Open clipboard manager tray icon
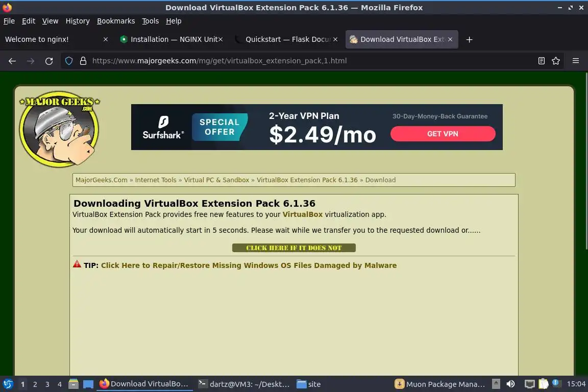The height and width of the screenshot is (392, 588). click(544, 384)
